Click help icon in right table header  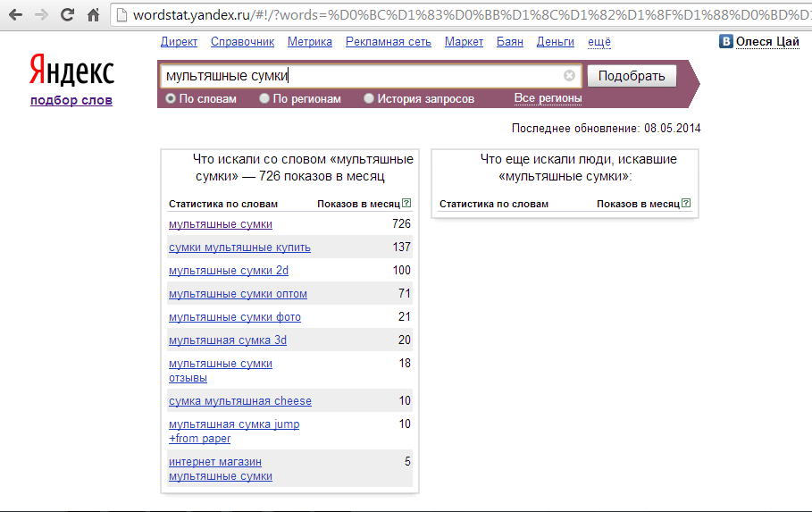[x=686, y=203]
